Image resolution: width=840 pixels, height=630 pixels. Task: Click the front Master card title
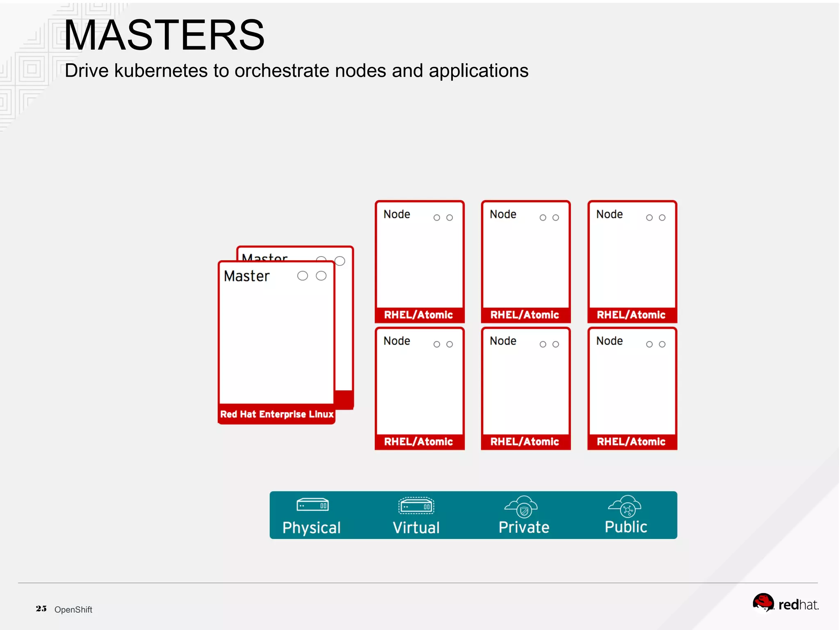[247, 276]
